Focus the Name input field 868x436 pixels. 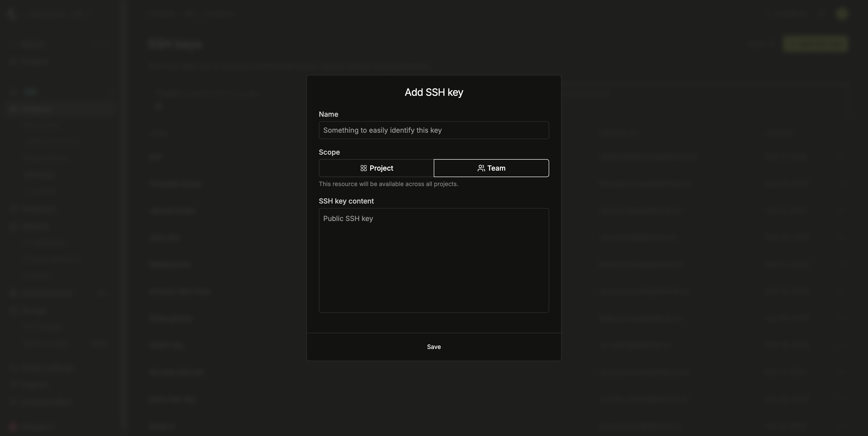(434, 130)
